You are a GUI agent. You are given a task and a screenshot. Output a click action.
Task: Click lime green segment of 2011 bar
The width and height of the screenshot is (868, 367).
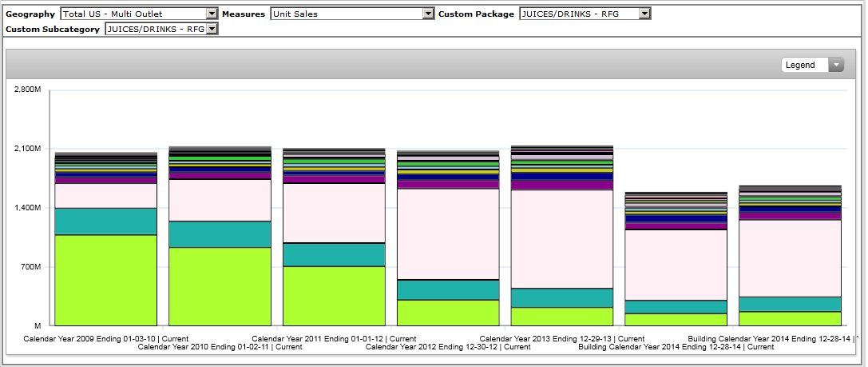click(x=334, y=296)
